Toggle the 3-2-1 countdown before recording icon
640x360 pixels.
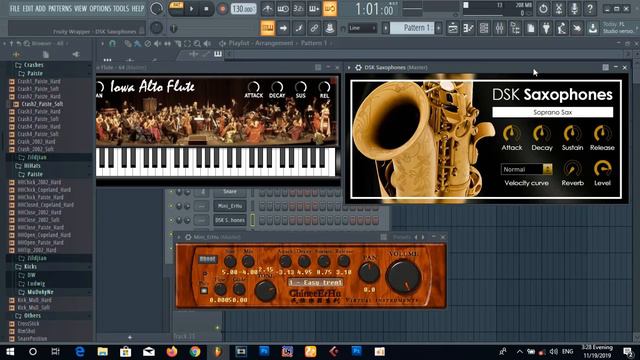pos(298,9)
